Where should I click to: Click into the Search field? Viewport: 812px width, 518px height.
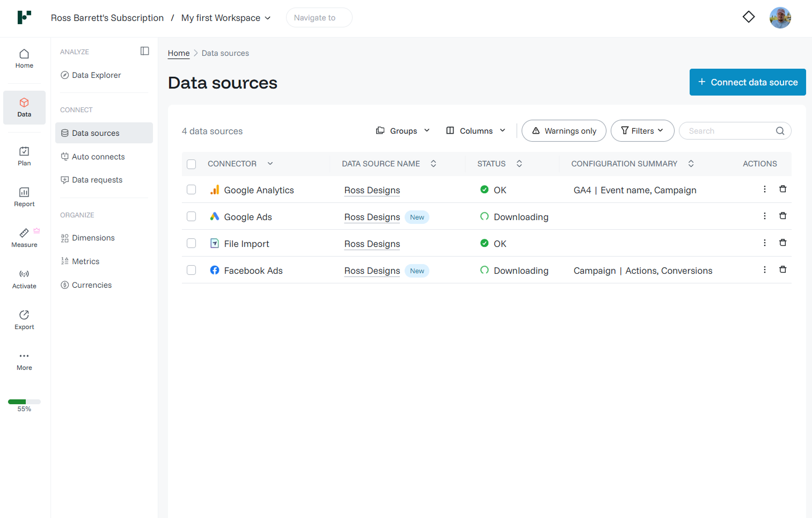coord(735,131)
